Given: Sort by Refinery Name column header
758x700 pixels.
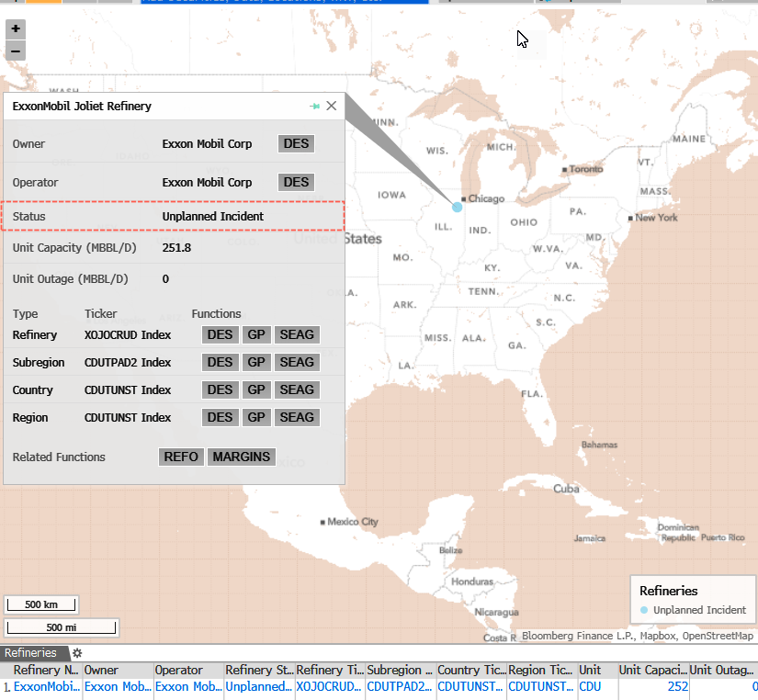Looking at the screenshot, I should (41, 670).
